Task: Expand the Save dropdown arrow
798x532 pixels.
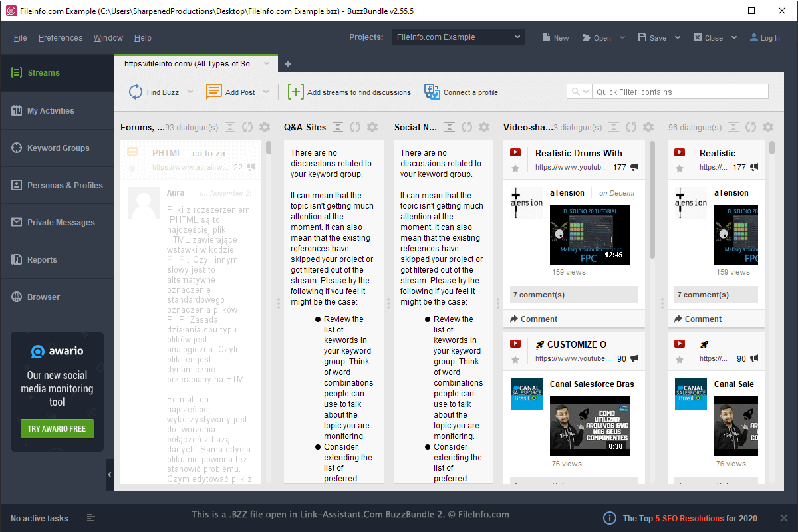Action: (678, 38)
